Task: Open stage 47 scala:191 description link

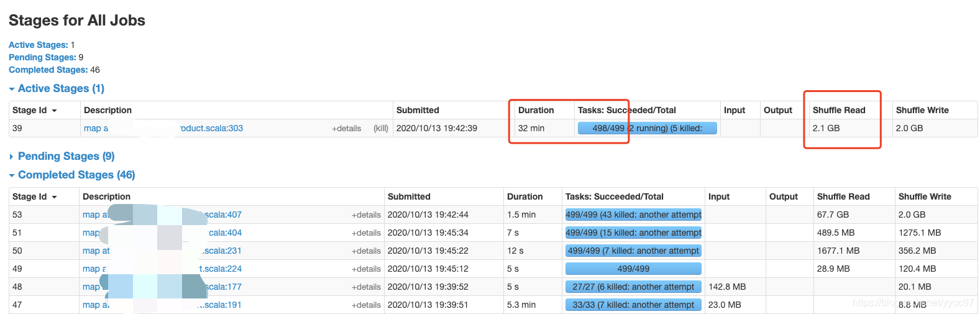Action: coord(162,305)
